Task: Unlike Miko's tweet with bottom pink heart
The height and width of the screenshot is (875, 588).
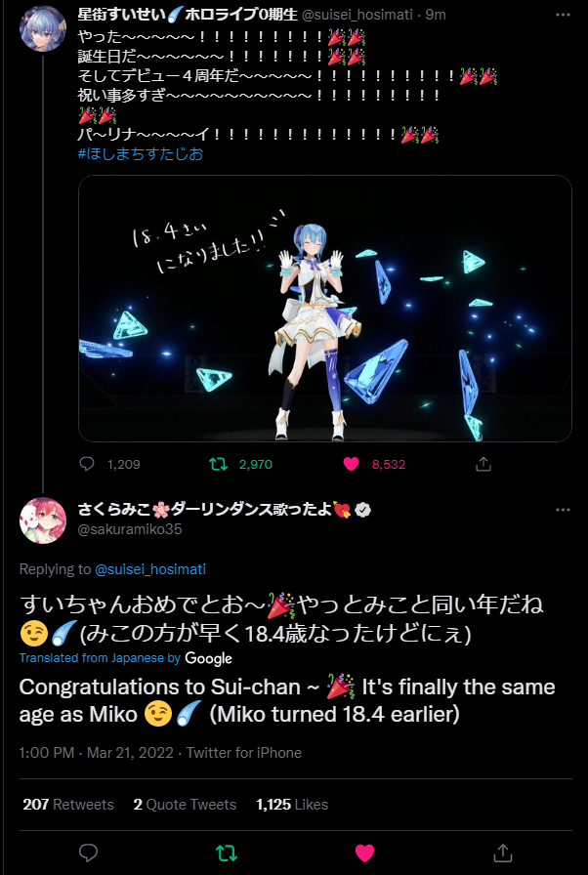Action: pos(364,853)
